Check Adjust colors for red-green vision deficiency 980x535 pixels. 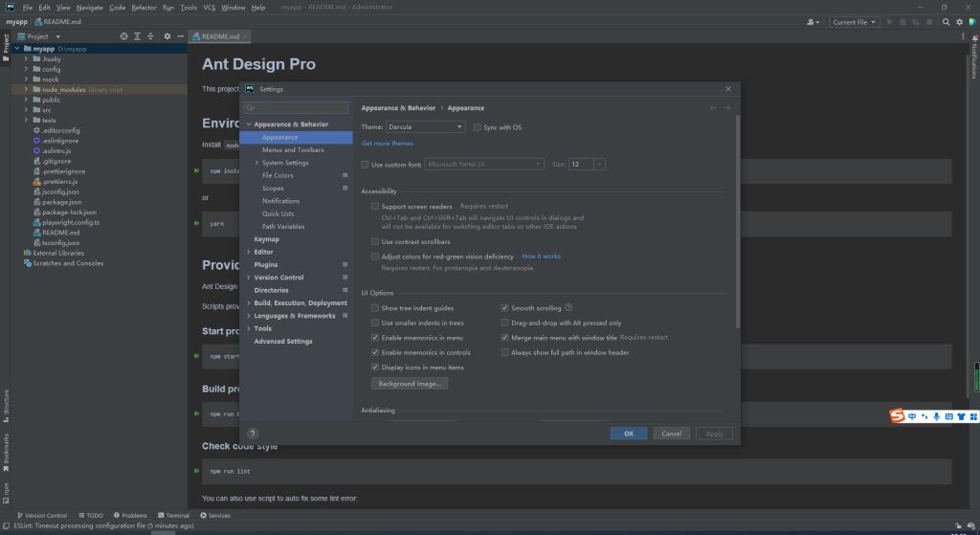click(x=375, y=256)
